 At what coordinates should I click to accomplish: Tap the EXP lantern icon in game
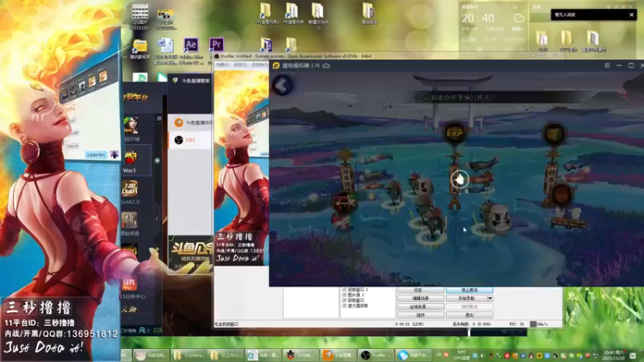(x=455, y=134)
